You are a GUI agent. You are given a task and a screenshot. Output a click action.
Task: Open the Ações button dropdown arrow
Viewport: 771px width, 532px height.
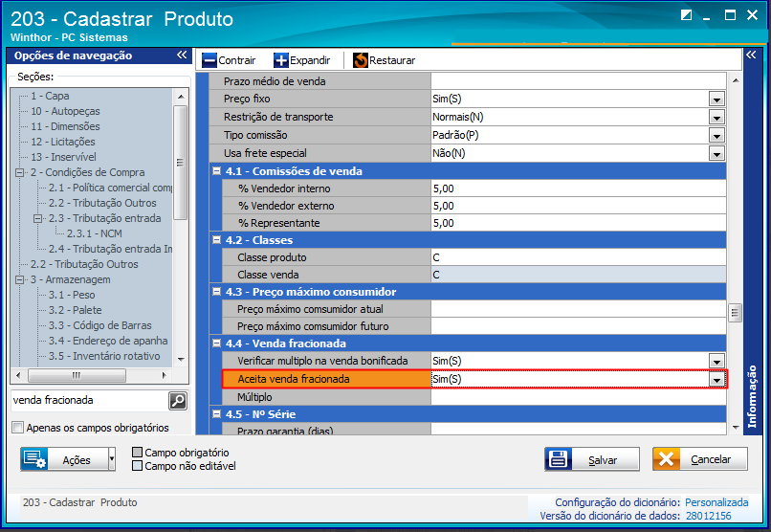112,459
